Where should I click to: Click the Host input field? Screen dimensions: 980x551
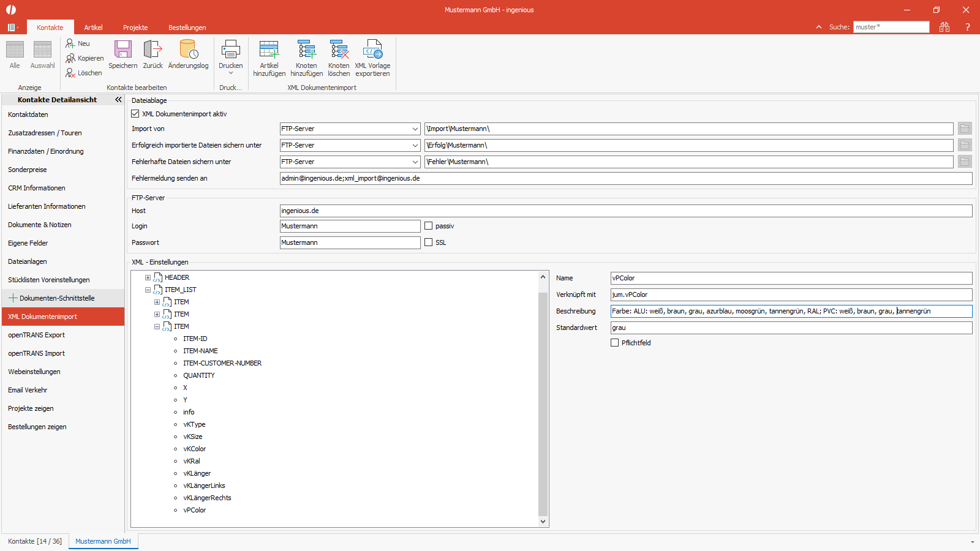pyautogui.click(x=626, y=211)
